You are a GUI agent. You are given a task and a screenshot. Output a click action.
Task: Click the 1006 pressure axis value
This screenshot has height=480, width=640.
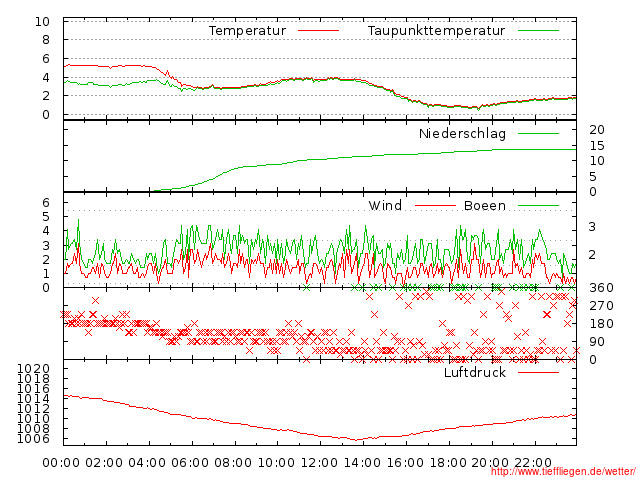[33, 439]
